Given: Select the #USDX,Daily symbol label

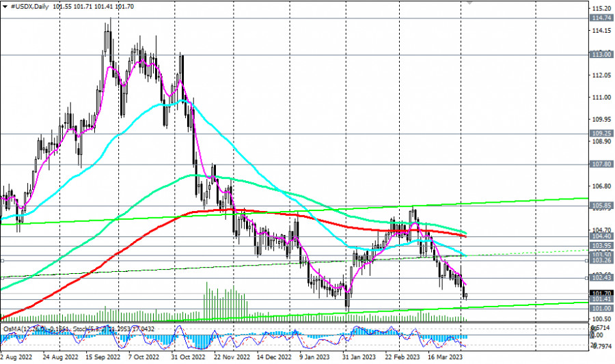Looking at the screenshot, I should click(30, 5).
